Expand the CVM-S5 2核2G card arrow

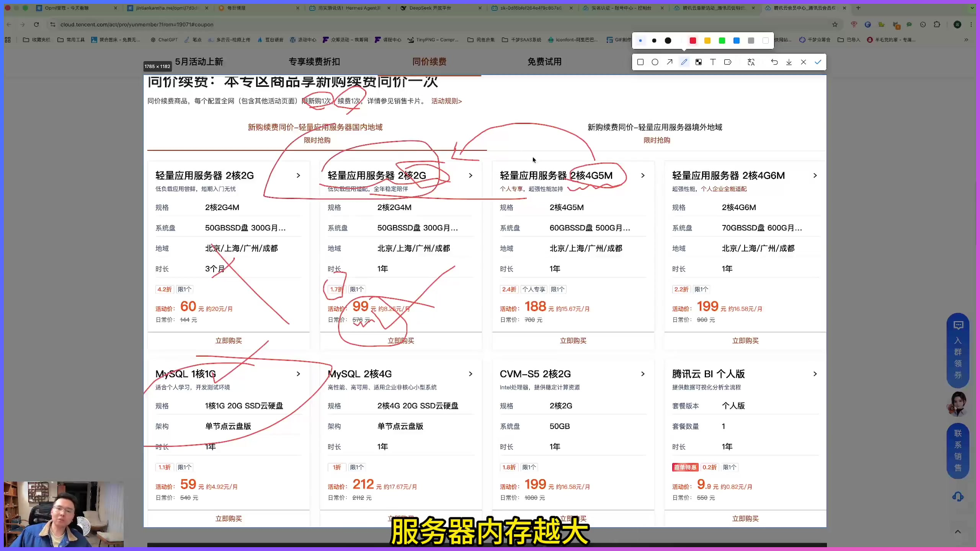[643, 374]
